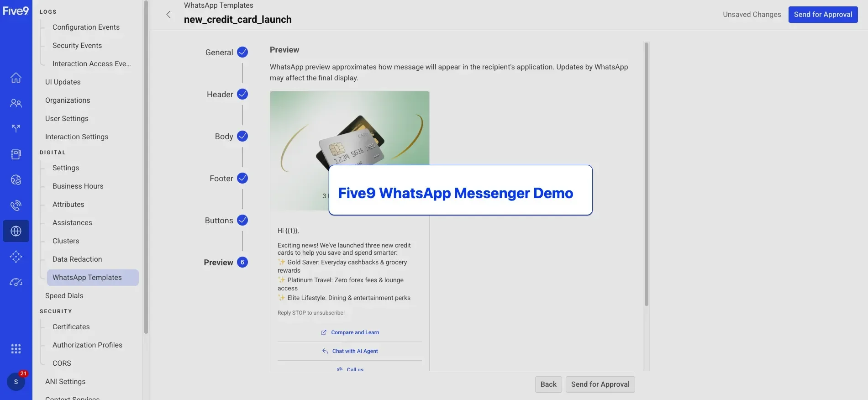Click Chat with AI Agent preview button
868x400 pixels.
pyautogui.click(x=350, y=351)
